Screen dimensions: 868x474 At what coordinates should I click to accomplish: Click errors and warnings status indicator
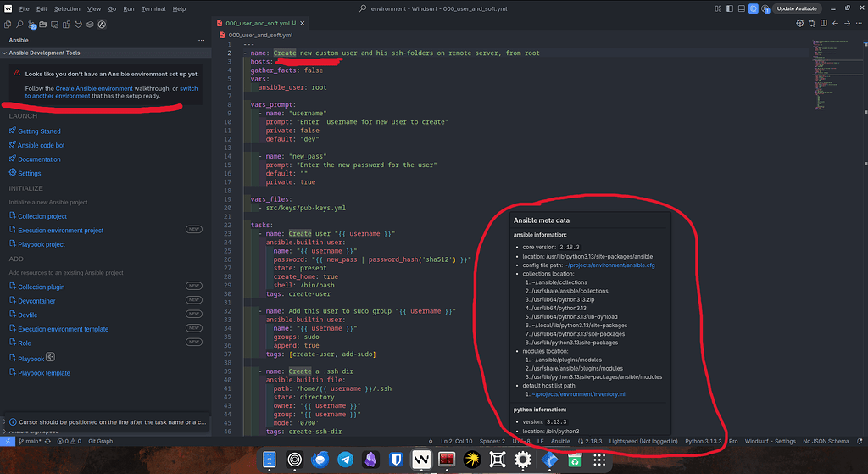coord(70,441)
